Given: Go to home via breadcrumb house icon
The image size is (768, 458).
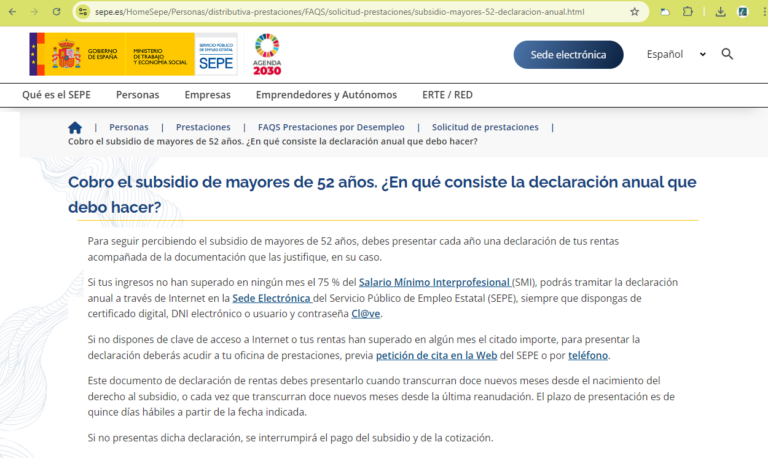Looking at the screenshot, I should pyautogui.click(x=75, y=127).
